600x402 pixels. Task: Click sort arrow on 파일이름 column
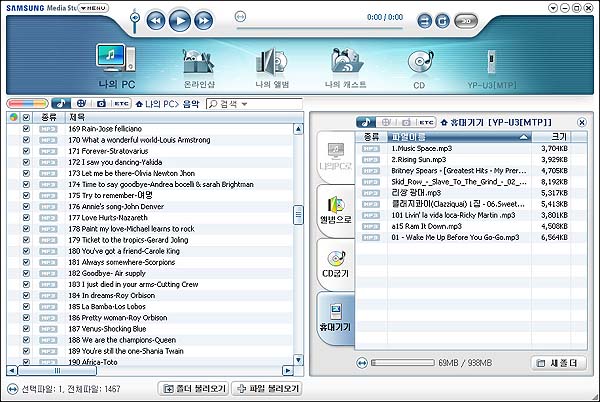coord(523,137)
